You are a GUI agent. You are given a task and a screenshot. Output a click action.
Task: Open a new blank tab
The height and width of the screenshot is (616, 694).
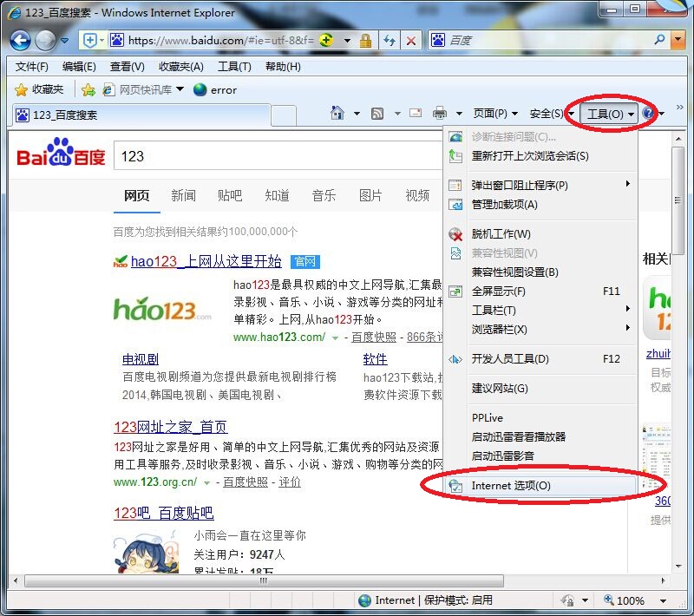(x=284, y=115)
